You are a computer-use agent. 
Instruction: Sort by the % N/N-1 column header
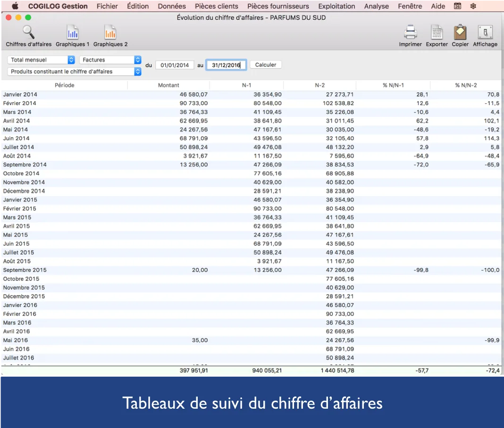pos(393,85)
